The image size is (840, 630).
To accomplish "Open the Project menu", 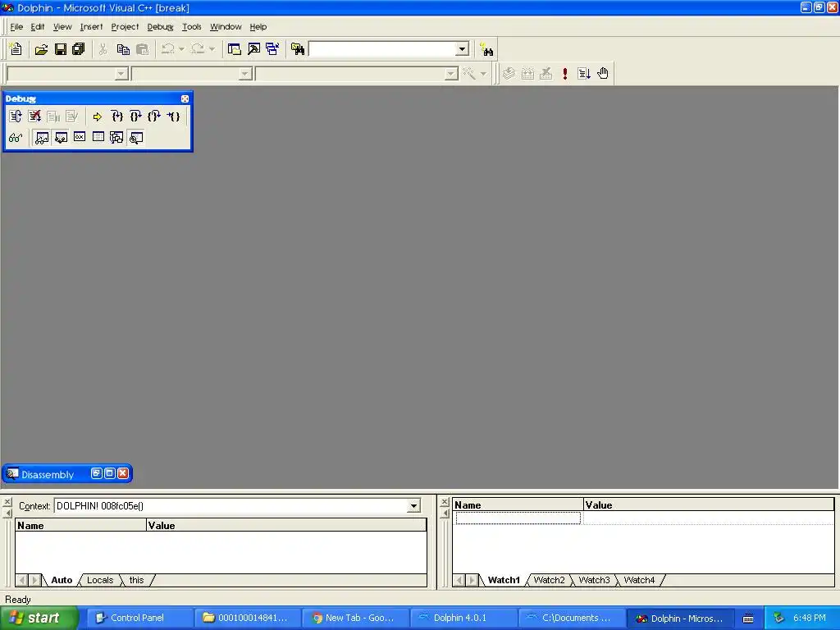I will click(x=125, y=27).
